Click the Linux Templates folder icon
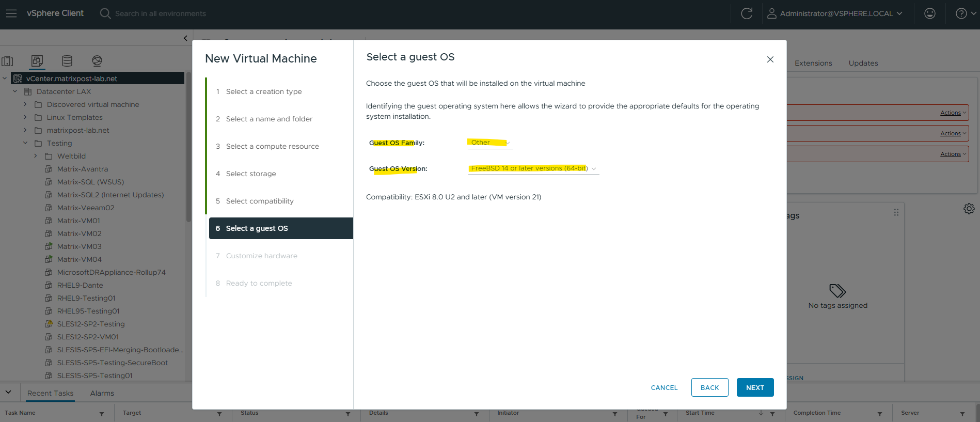The image size is (980, 422). click(x=38, y=117)
